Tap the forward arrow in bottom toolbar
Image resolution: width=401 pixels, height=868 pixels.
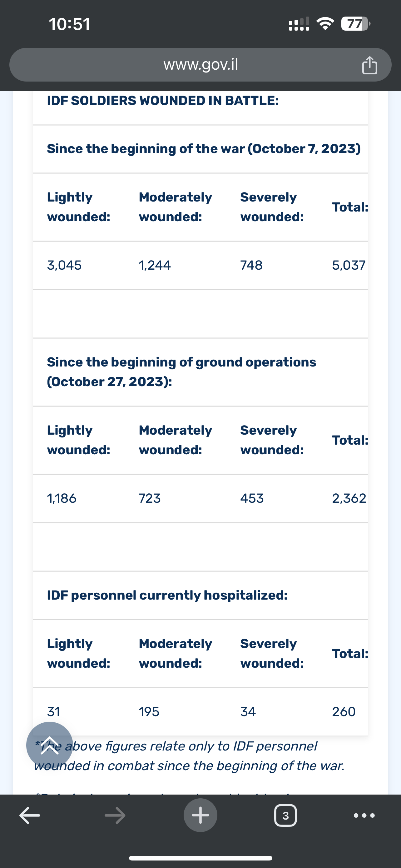coord(115,816)
